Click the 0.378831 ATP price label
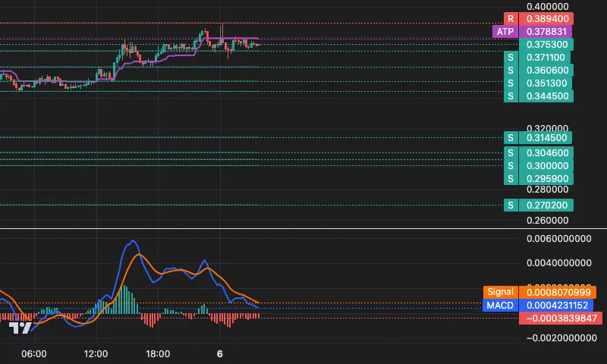The image size is (607, 364). point(546,31)
